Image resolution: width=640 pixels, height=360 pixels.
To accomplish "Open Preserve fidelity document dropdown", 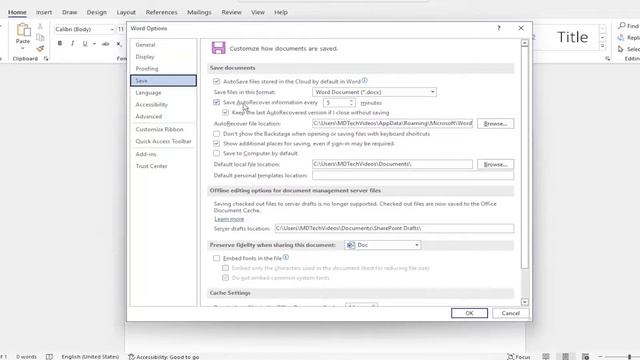I will pyautogui.click(x=383, y=245).
